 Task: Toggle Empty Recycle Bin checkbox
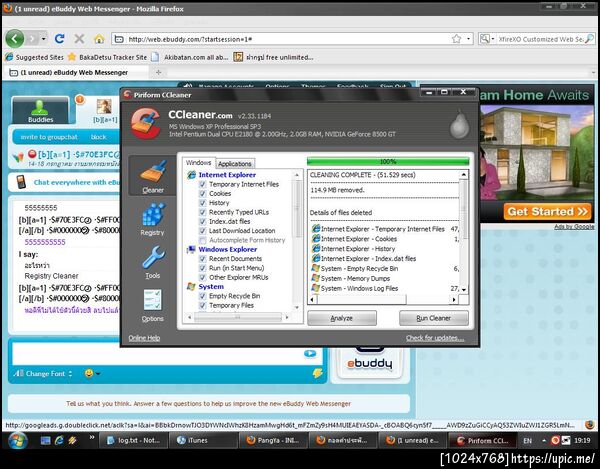(203, 296)
